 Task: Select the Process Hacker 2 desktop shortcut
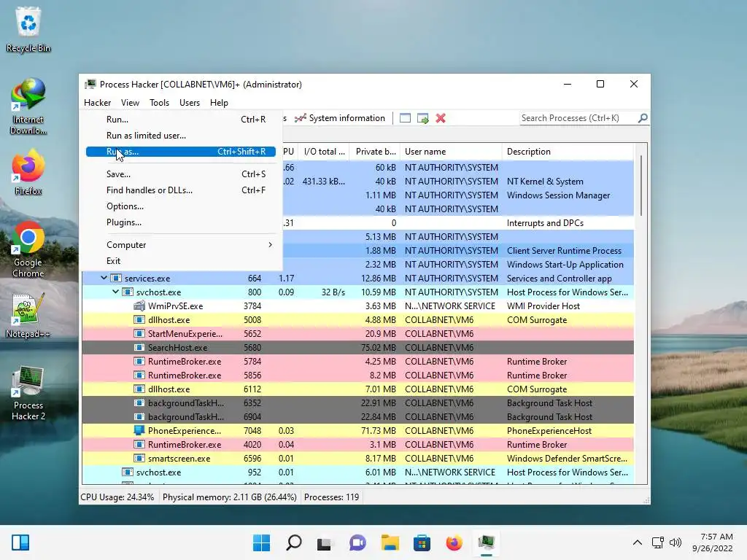click(28, 393)
